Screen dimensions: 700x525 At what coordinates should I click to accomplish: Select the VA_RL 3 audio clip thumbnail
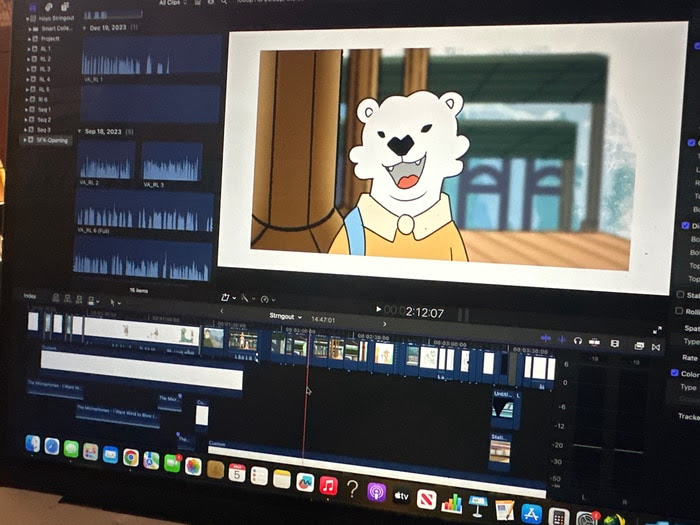[171, 162]
